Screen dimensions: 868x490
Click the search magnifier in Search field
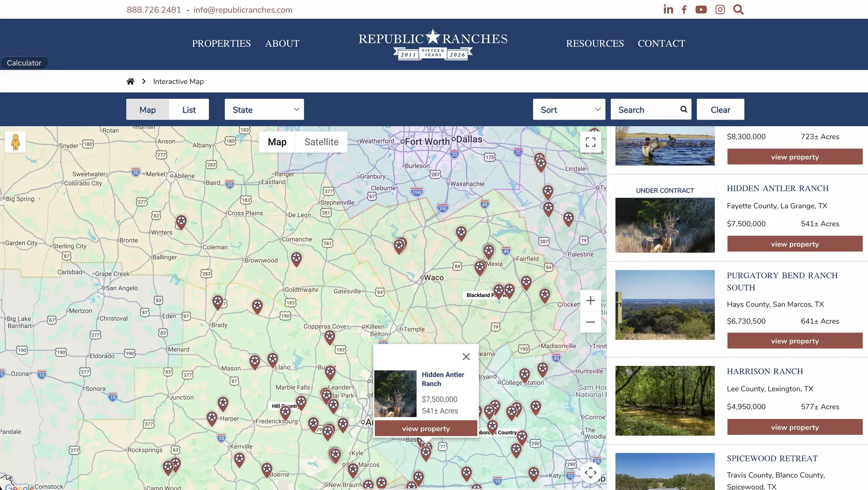click(x=684, y=109)
